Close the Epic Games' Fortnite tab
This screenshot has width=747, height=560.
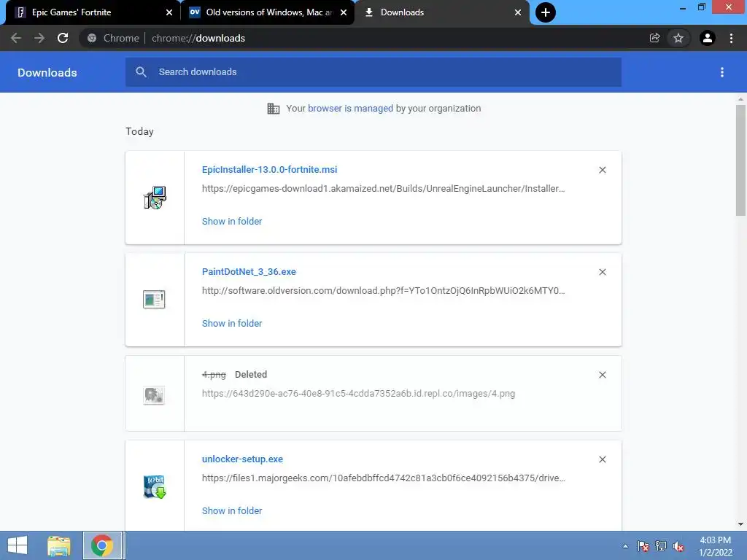coord(169,12)
